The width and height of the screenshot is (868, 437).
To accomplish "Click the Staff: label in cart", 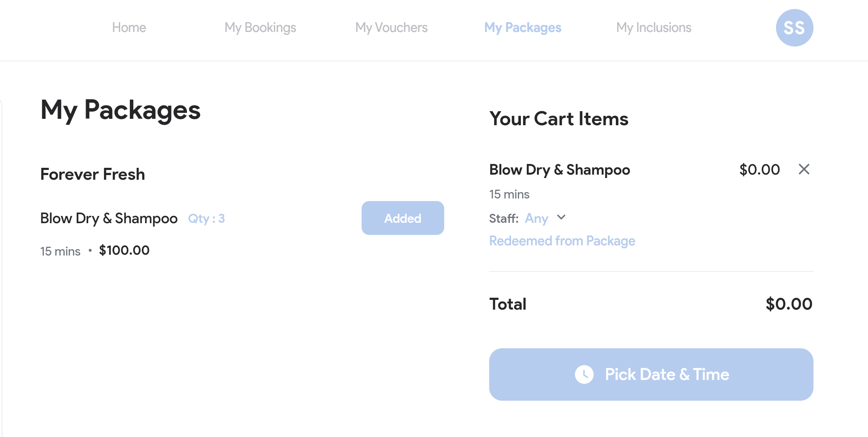I will tap(504, 218).
